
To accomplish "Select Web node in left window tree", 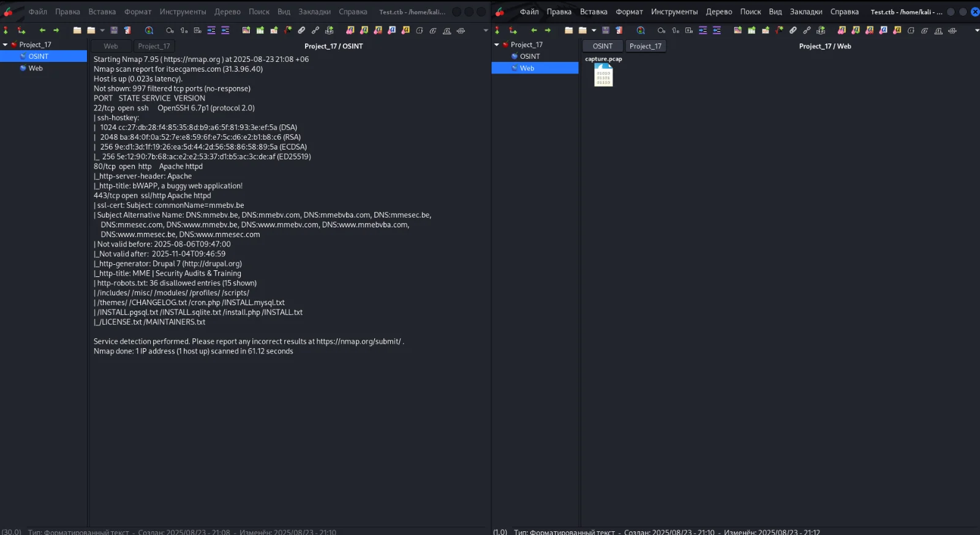I will click(36, 68).
